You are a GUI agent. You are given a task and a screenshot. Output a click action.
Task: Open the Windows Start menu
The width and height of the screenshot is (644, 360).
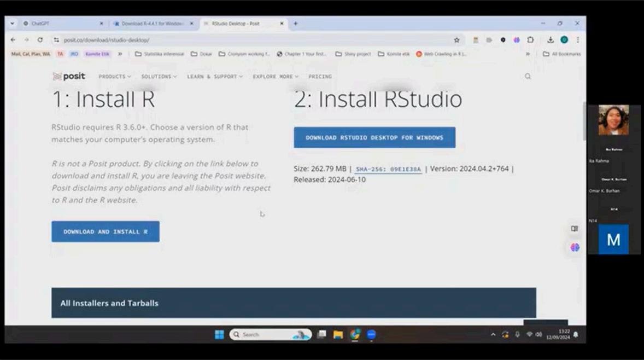[219, 334]
